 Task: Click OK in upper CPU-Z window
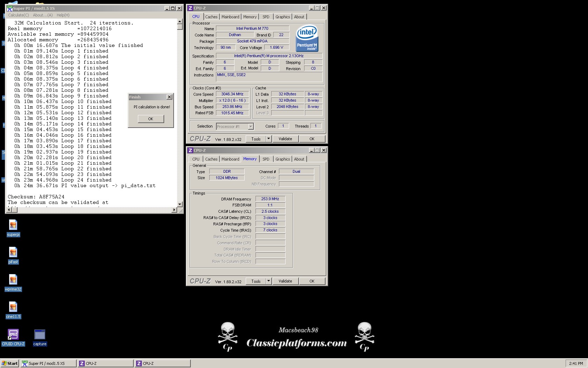[x=312, y=139]
